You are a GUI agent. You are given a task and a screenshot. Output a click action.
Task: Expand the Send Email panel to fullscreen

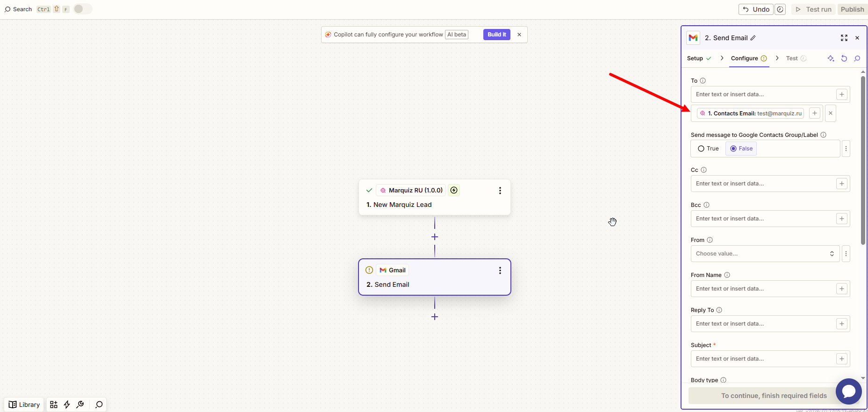click(x=844, y=38)
